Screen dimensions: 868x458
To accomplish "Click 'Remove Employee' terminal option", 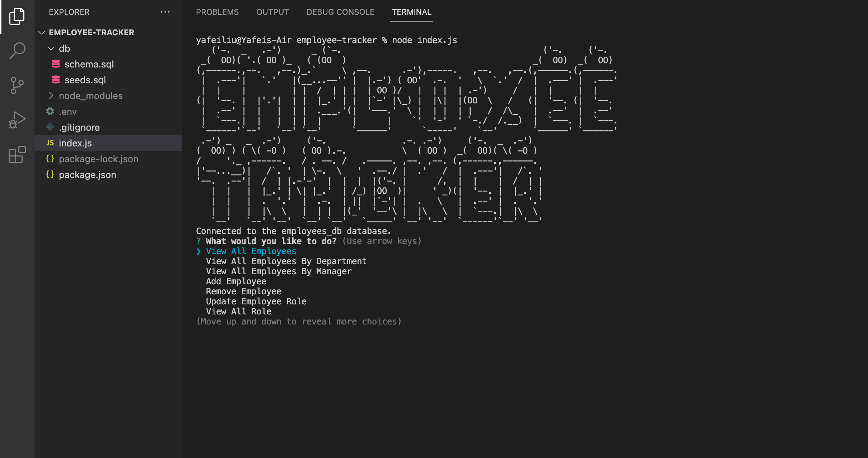I will tap(243, 291).
